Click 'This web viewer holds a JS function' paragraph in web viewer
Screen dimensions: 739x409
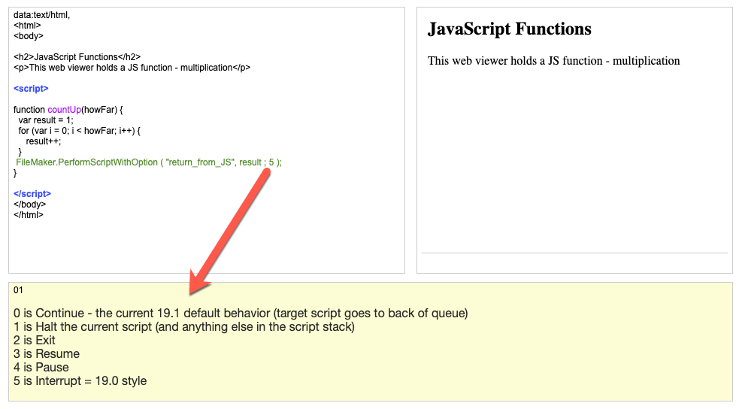[x=554, y=61]
